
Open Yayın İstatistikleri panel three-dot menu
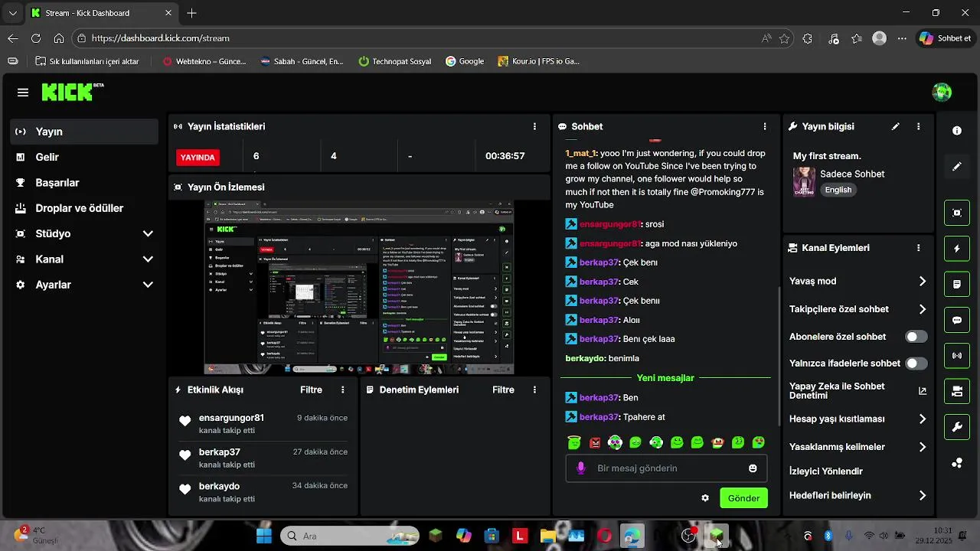534,126
